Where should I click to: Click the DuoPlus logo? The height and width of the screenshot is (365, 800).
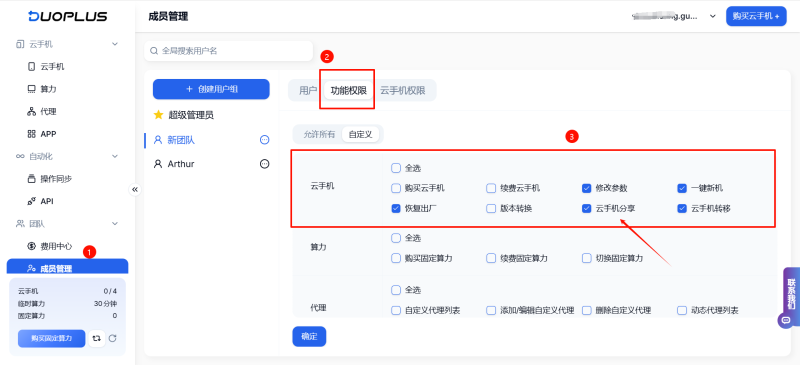(x=68, y=16)
